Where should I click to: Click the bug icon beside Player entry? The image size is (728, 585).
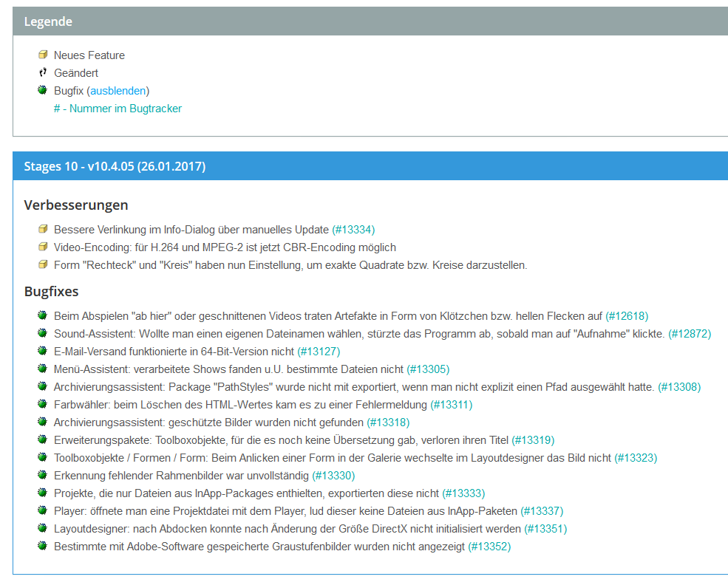pyautogui.click(x=43, y=511)
